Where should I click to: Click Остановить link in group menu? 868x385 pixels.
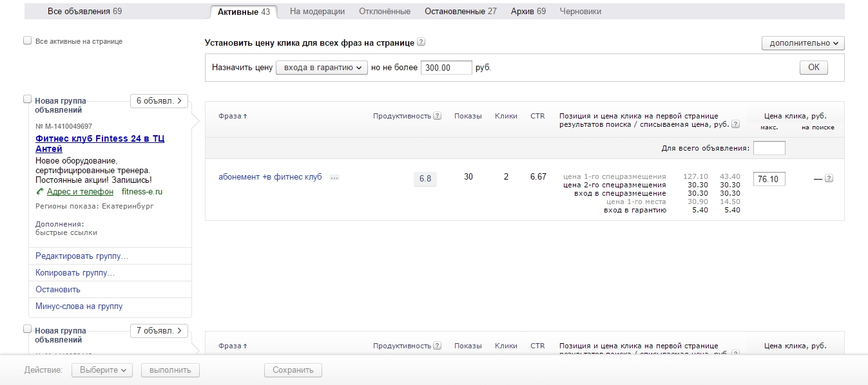click(x=58, y=290)
